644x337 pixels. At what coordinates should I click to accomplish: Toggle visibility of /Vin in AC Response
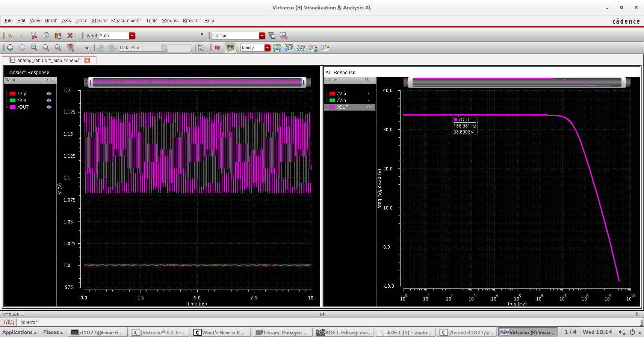[x=369, y=100]
